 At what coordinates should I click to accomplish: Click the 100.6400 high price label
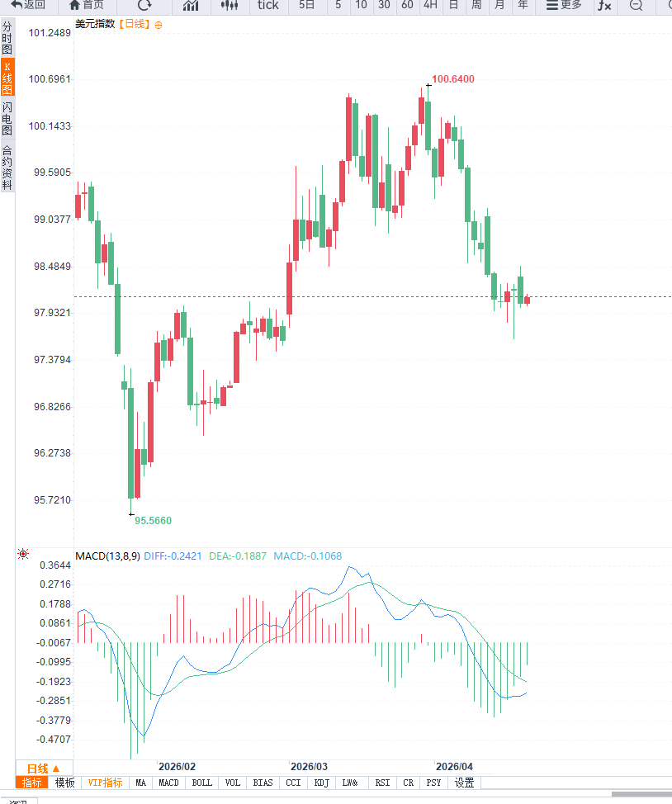click(x=453, y=79)
